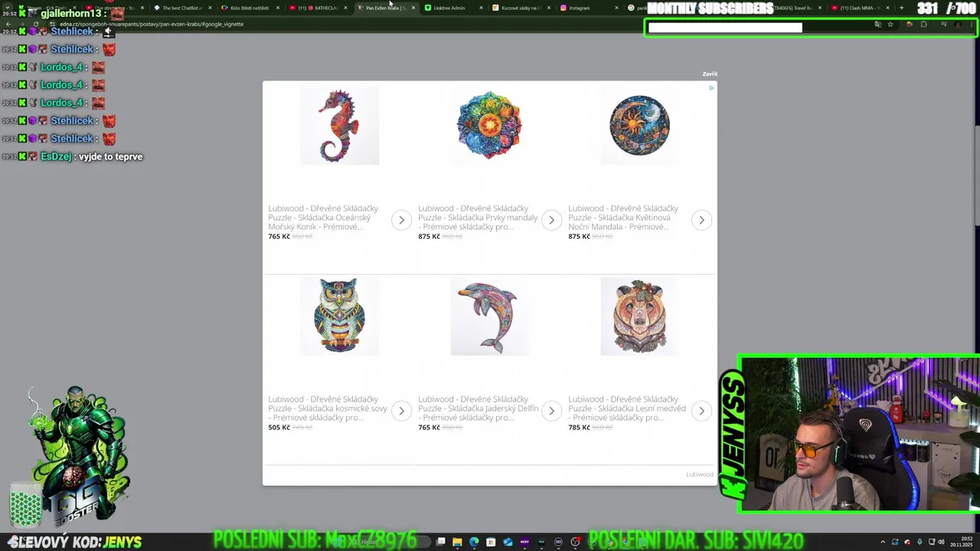Reload the current page
980x551 pixels.
pos(35,24)
